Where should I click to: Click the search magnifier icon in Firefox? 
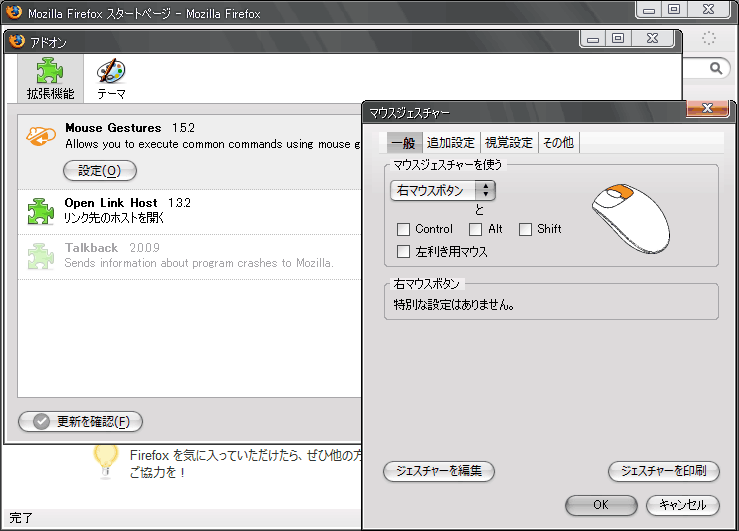pos(716,68)
